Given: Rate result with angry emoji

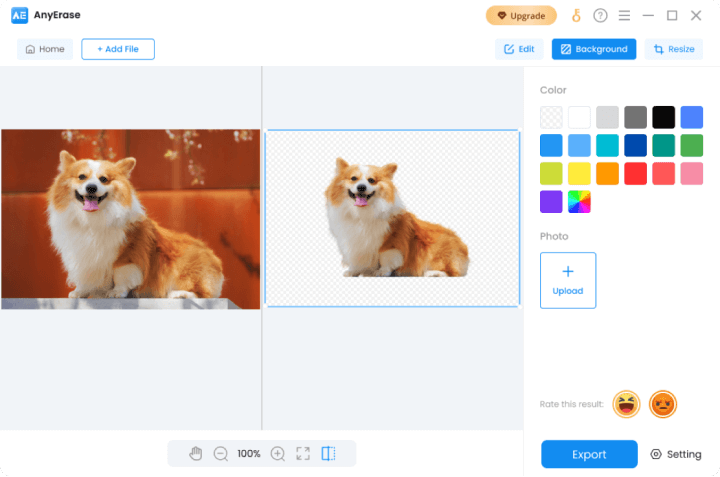Looking at the screenshot, I should pos(662,404).
